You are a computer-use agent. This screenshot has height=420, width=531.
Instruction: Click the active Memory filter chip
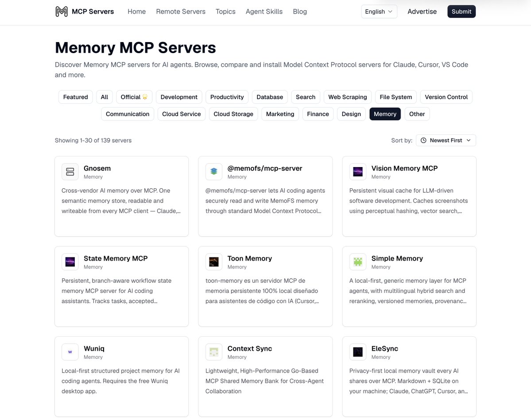385,114
